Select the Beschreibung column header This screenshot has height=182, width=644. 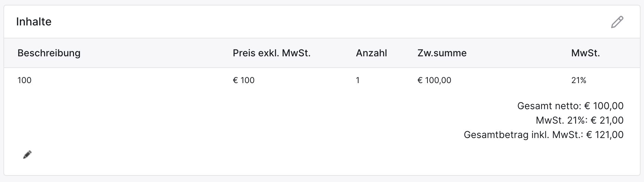pos(49,53)
